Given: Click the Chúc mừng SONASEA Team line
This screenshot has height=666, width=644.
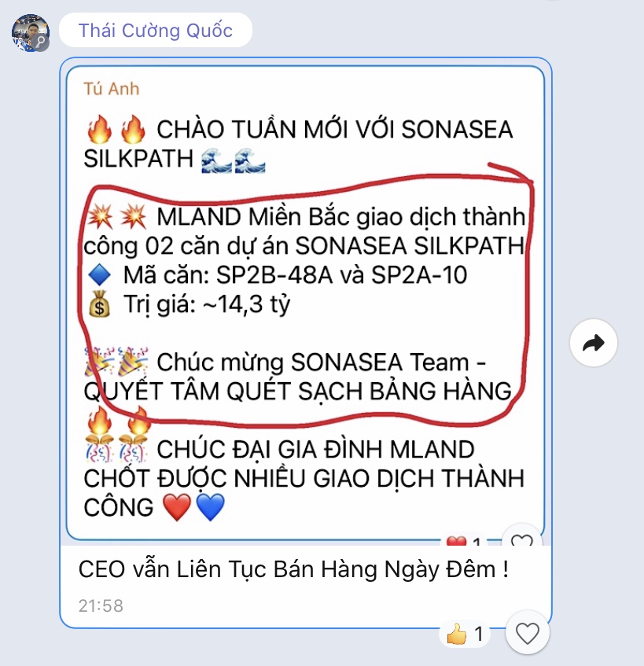Looking at the screenshot, I should point(321,362).
